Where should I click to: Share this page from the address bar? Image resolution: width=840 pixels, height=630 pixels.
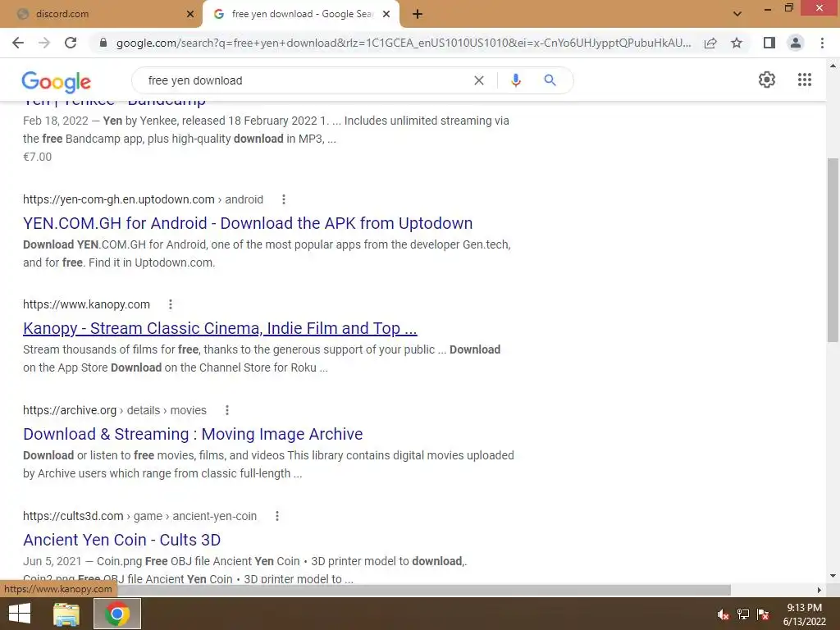tap(710, 43)
